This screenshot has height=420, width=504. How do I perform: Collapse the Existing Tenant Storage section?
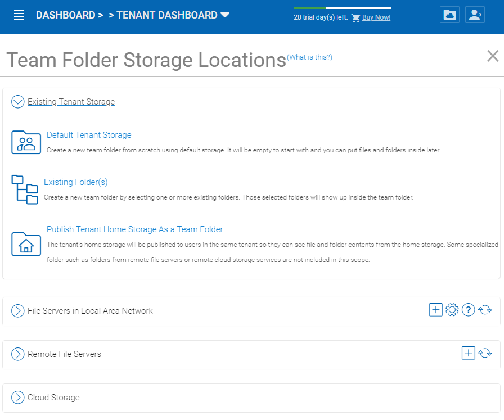17,102
